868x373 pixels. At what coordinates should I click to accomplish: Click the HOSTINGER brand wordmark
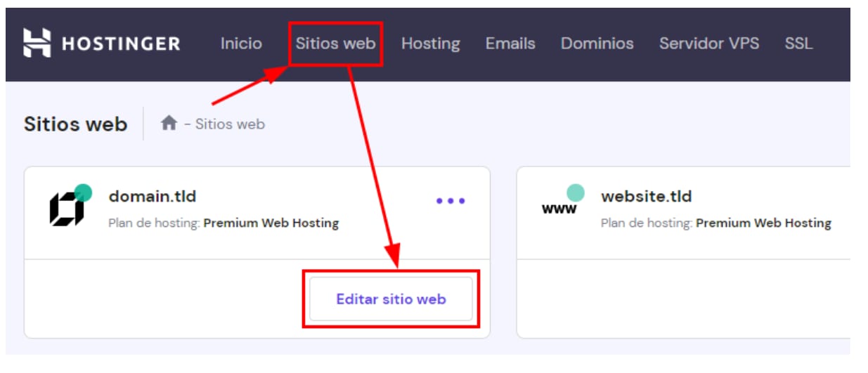[121, 44]
